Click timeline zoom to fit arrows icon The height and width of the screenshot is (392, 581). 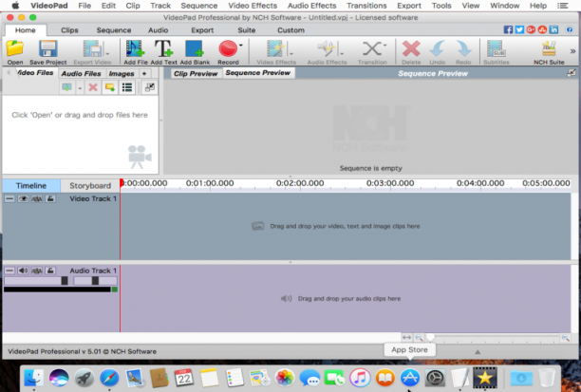(406, 337)
